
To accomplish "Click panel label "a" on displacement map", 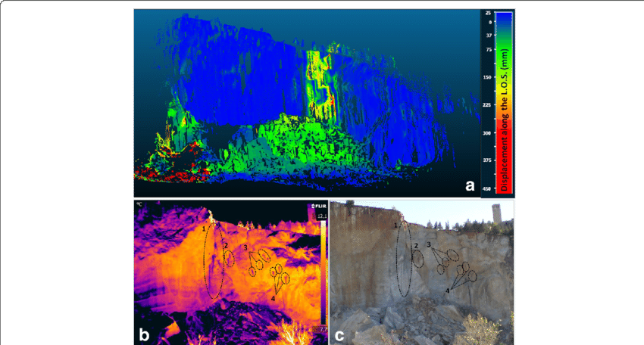I will (470, 185).
